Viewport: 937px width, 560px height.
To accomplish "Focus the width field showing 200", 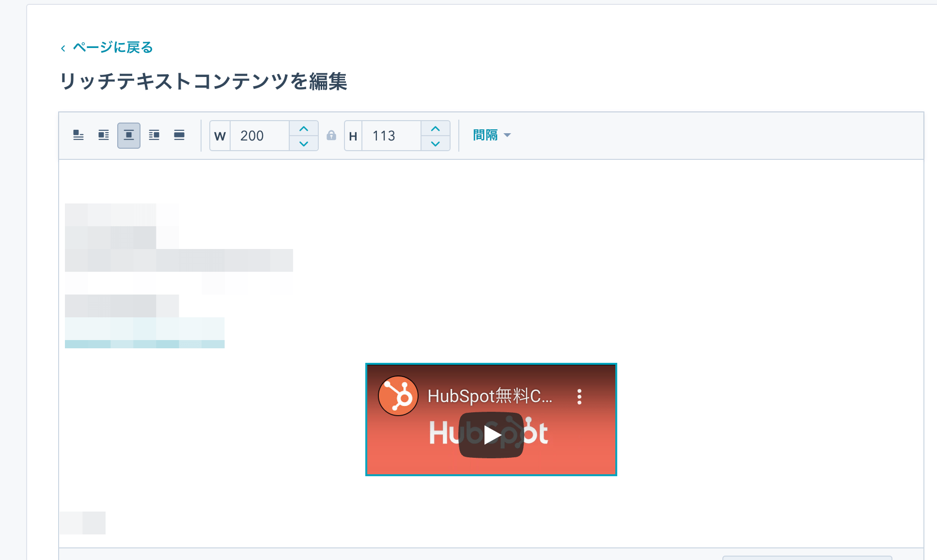I will (260, 136).
